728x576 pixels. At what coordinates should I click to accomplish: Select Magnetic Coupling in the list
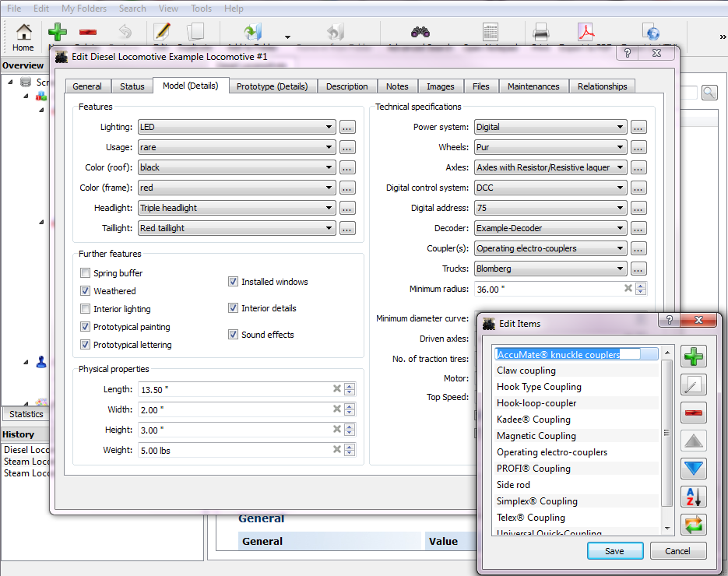pos(577,436)
